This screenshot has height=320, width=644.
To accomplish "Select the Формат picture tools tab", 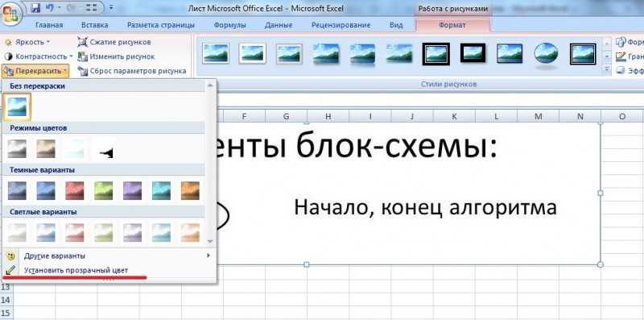I will pyautogui.click(x=452, y=25).
